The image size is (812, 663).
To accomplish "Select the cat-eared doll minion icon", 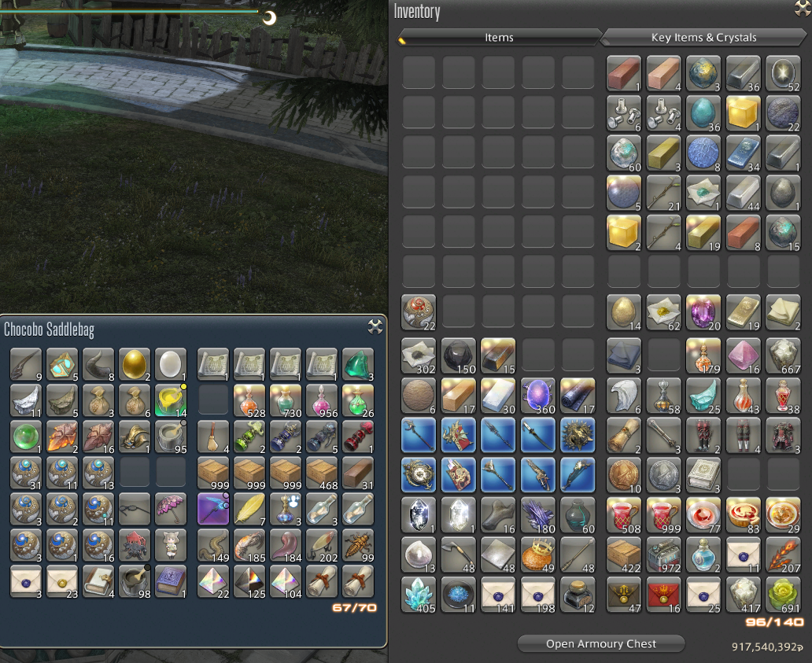I will pos(171,546).
